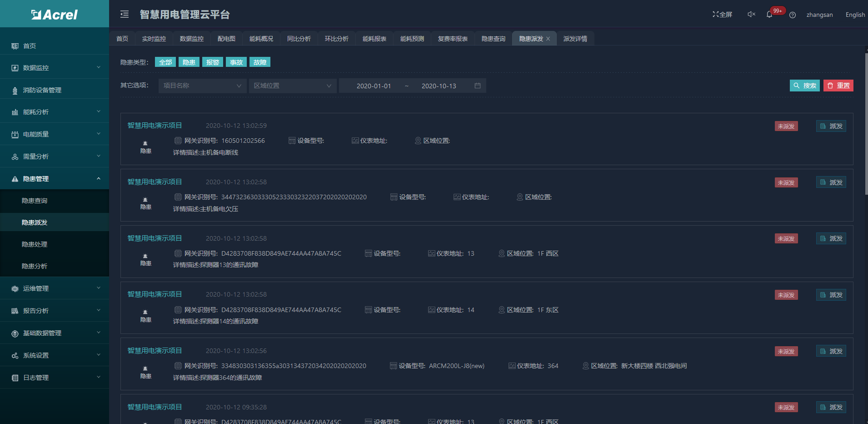Viewport: 868px width, 424px height.
Task: Collapse 隐患管理 sidebar menu chevron
Action: point(99,179)
